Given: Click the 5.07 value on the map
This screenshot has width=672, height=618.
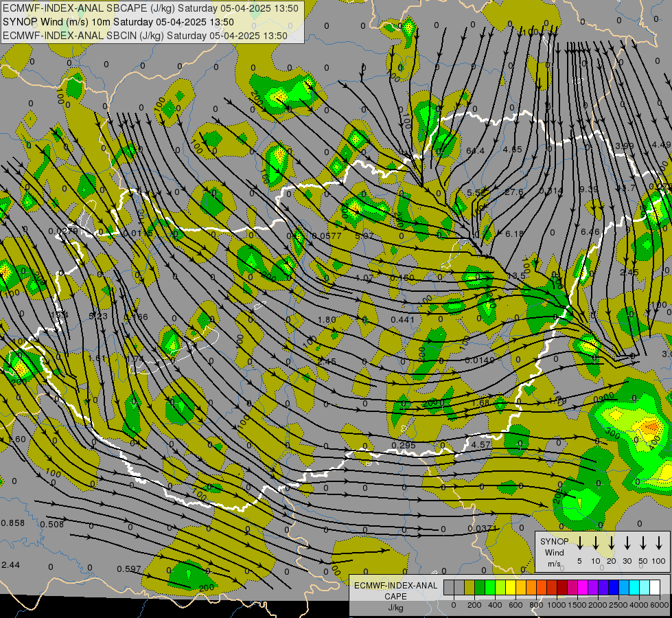Looking at the screenshot, I should pos(364,236).
